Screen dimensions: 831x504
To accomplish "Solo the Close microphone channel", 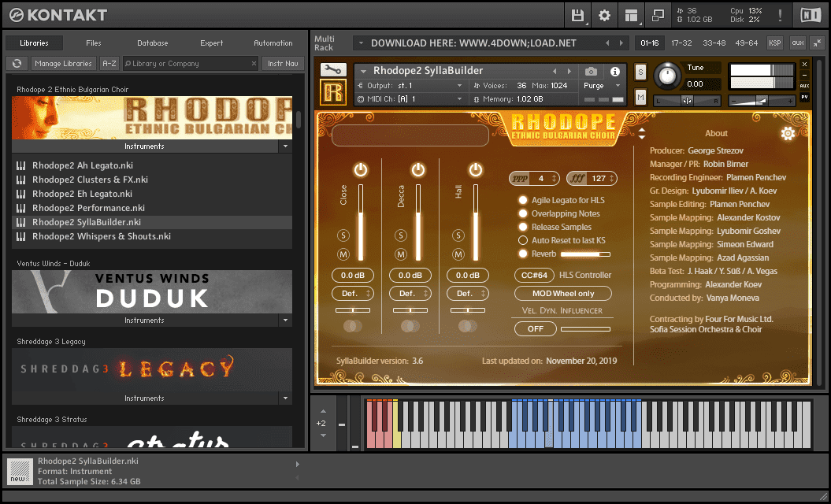I will coord(343,235).
